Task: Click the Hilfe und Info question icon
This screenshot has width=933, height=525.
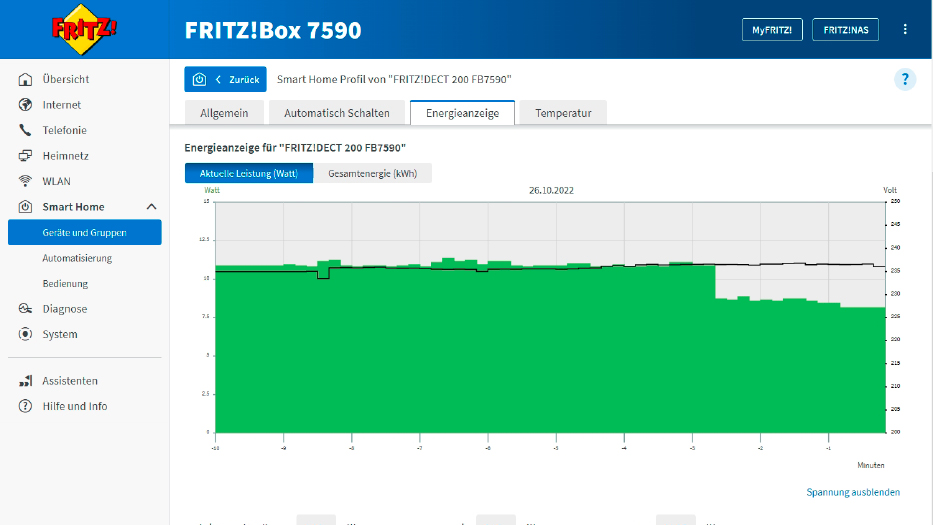Action: 25,406
